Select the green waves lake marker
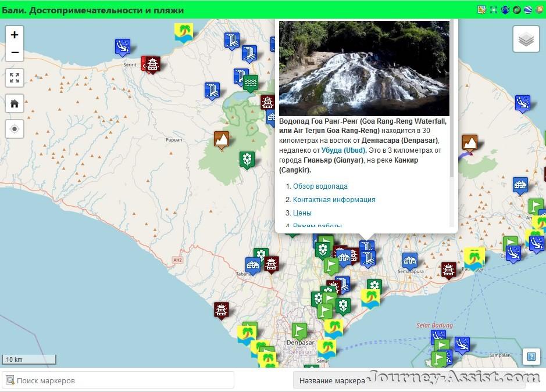 (x=251, y=84)
